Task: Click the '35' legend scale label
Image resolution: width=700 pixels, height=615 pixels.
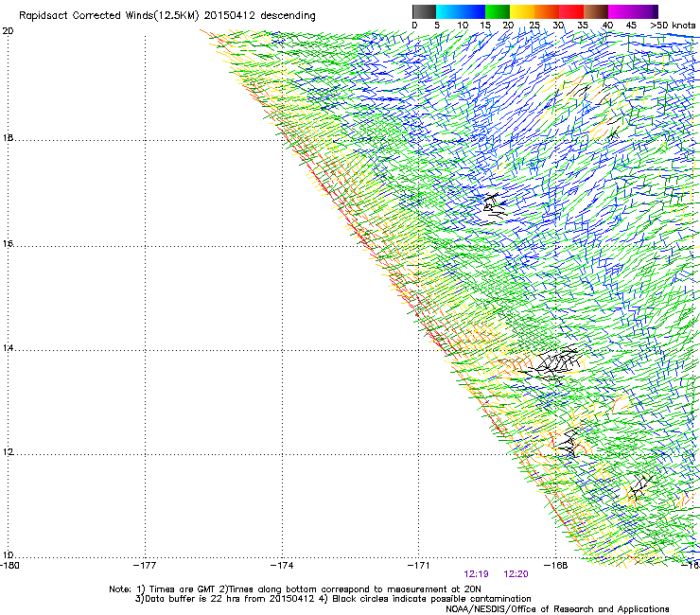Action: pyautogui.click(x=583, y=26)
